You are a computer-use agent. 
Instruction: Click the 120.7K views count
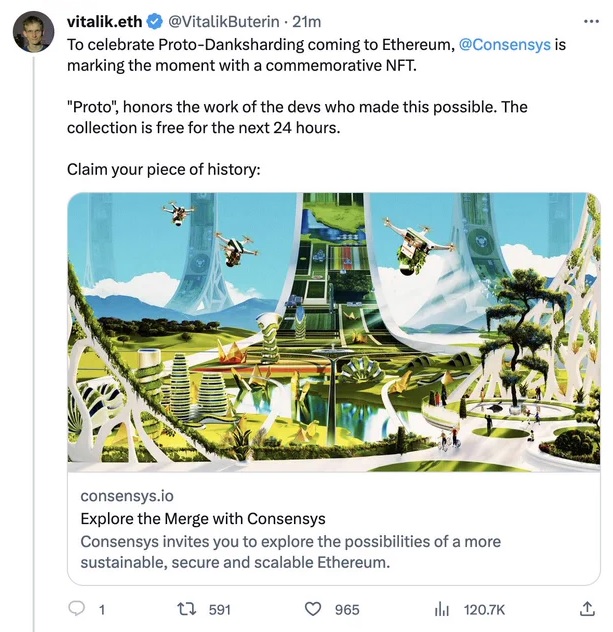pyautogui.click(x=485, y=609)
